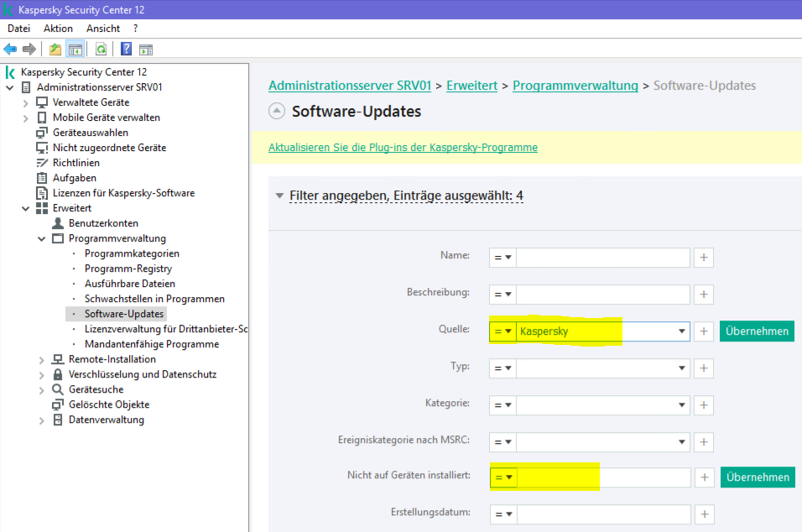Click the folder up-one-level toolbar icon

click(55, 50)
